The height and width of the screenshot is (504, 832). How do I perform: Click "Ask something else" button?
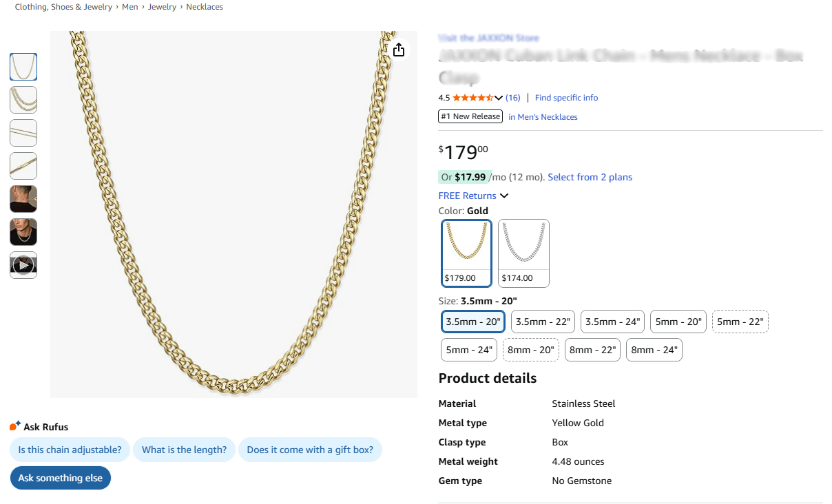tap(61, 478)
